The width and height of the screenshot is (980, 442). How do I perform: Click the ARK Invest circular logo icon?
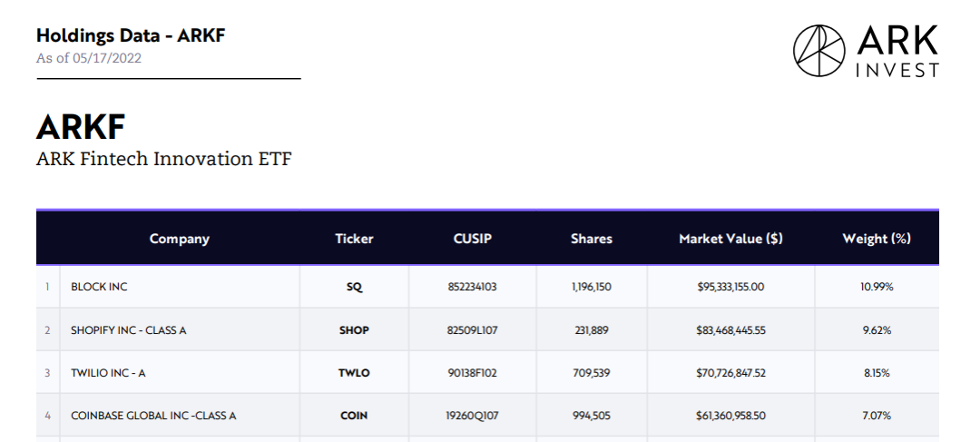coord(820,50)
